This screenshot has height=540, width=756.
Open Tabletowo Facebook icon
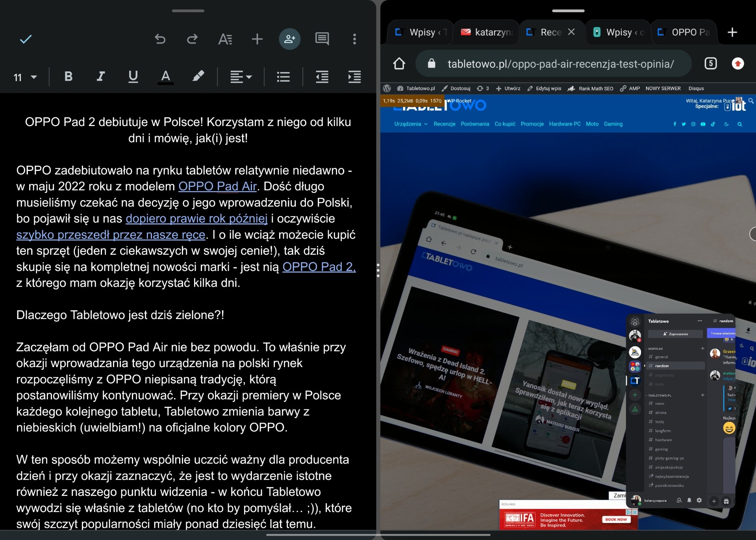click(674, 124)
